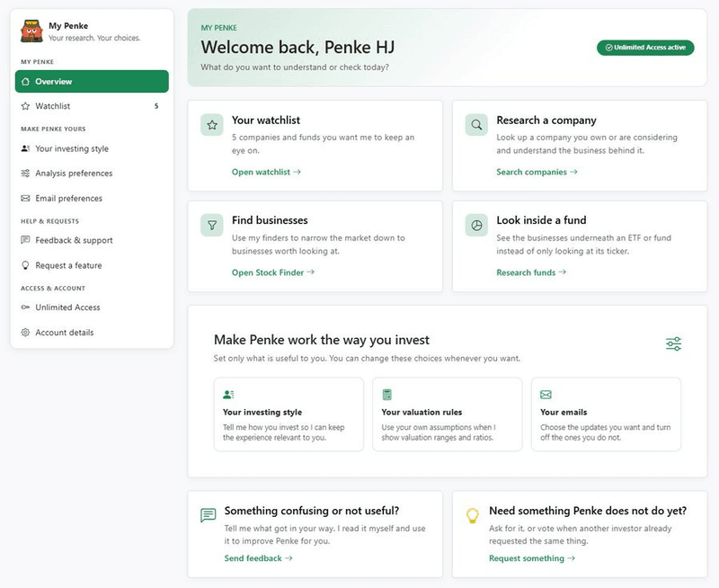The width and height of the screenshot is (719, 588).
Task: Click the key icon next to Unlimited Access
Action: (25, 307)
